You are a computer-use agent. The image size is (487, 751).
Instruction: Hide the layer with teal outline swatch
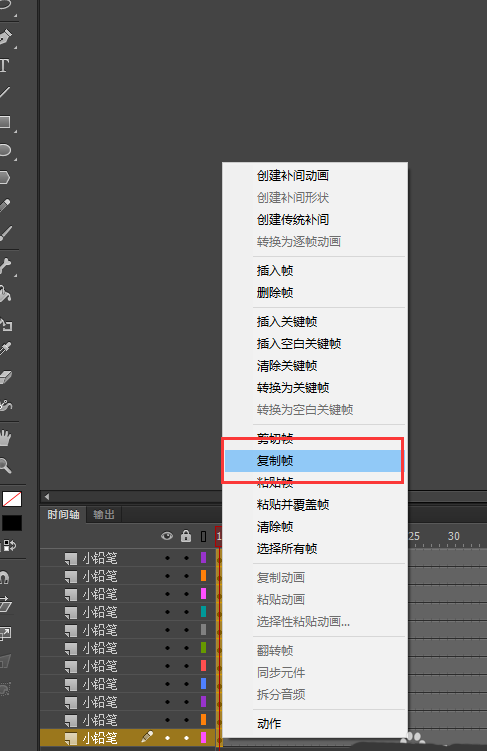[x=167, y=612]
